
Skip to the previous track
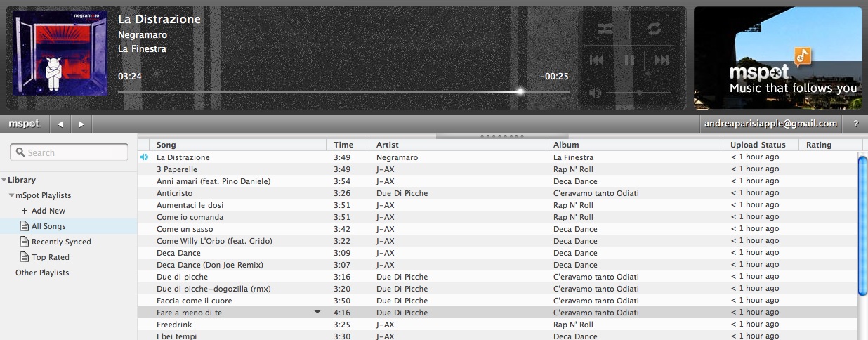[x=597, y=60]
